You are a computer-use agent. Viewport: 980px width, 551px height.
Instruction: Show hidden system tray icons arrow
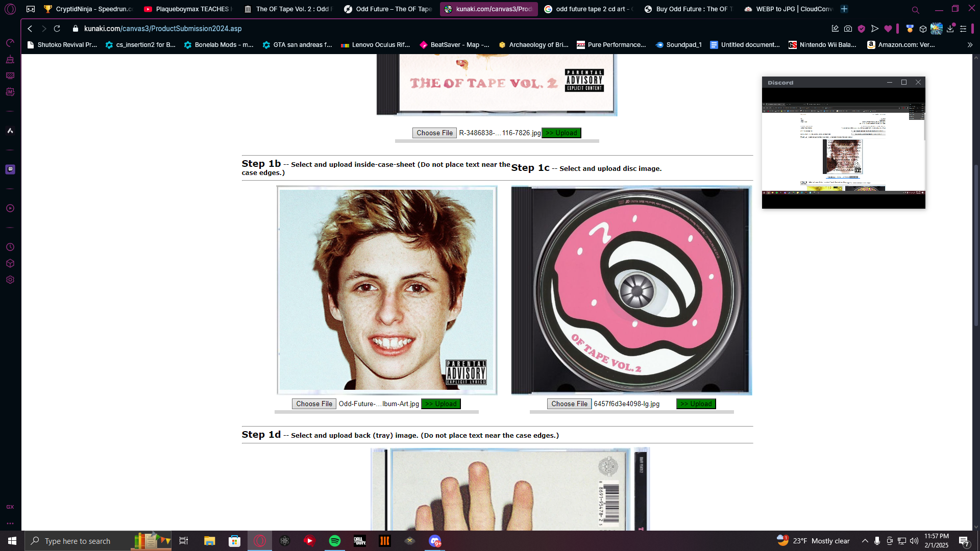click(865, 541)
